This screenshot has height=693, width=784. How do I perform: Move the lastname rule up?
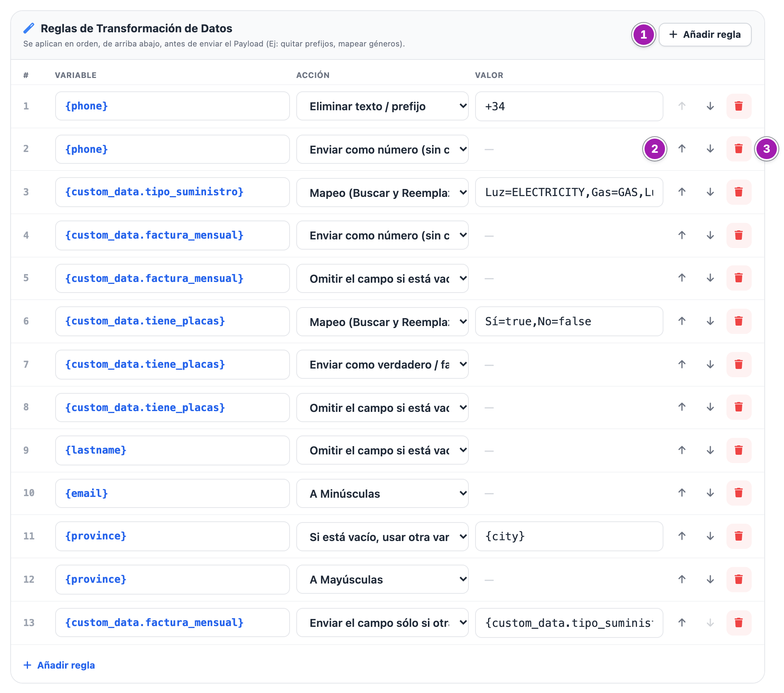[682, 450]
